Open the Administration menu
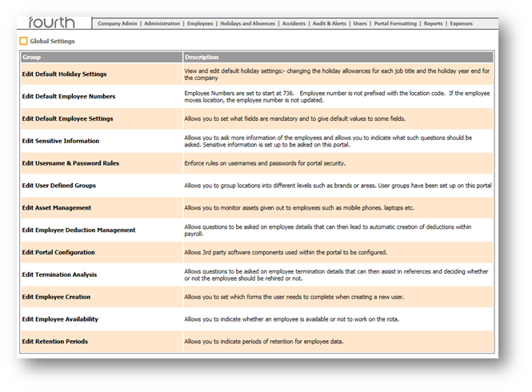 163,24
